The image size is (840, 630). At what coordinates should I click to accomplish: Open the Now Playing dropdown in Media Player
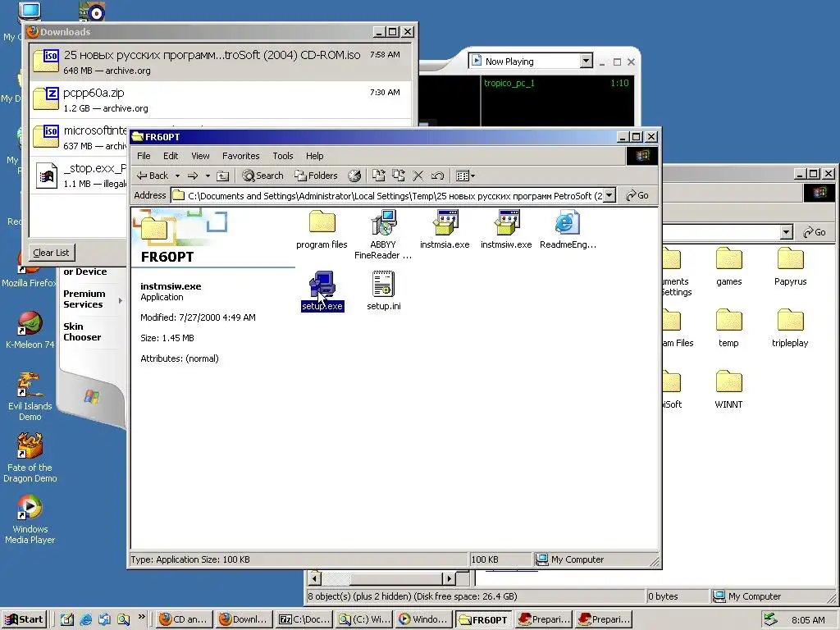(586, 61)
